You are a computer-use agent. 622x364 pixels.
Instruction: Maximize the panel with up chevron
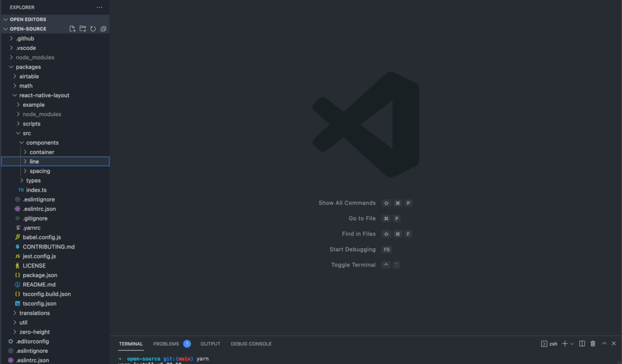tap(604, 343)
